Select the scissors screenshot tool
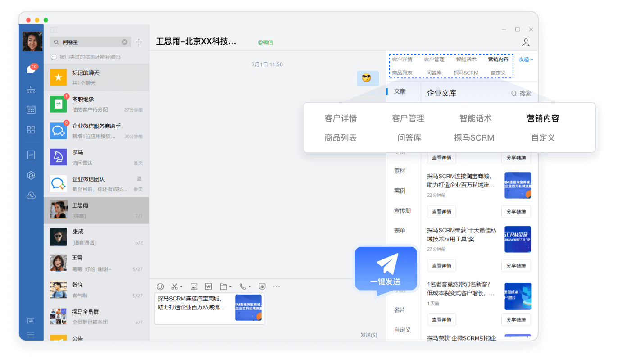This screenshot has width=618, height=364. tap(174, 287)
